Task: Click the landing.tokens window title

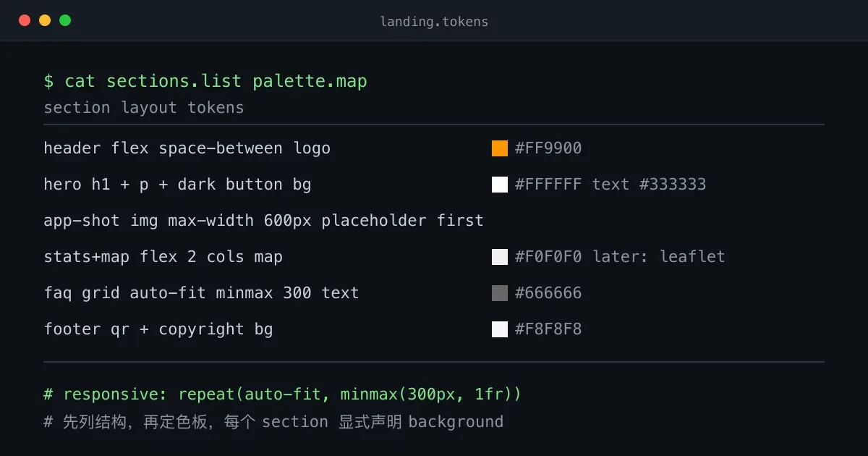Action: point(434,22)
